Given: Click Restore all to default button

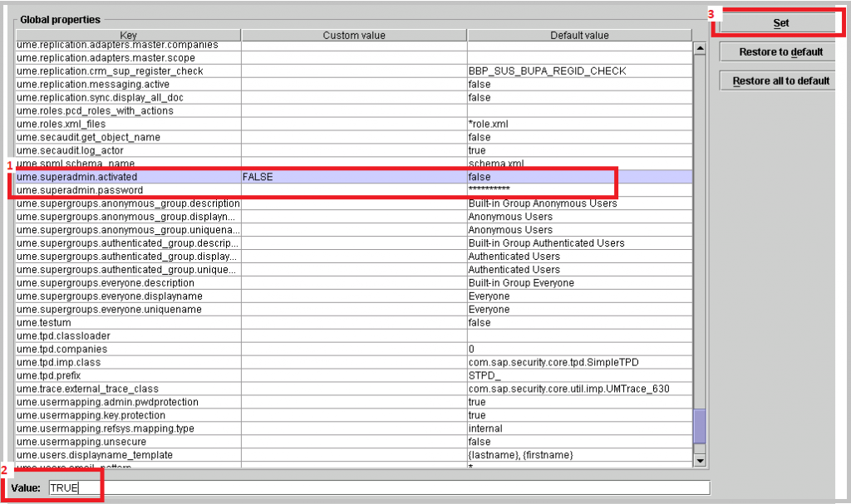Looking at the screenshot, I should [x=776, y=81].
